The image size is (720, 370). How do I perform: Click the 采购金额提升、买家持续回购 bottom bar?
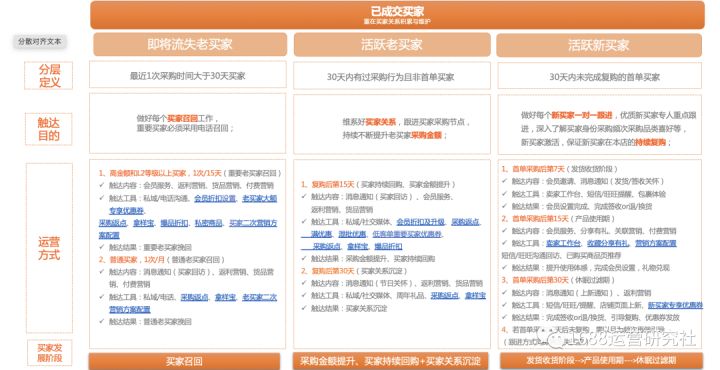pyautogui.click(x=390, y=361)
